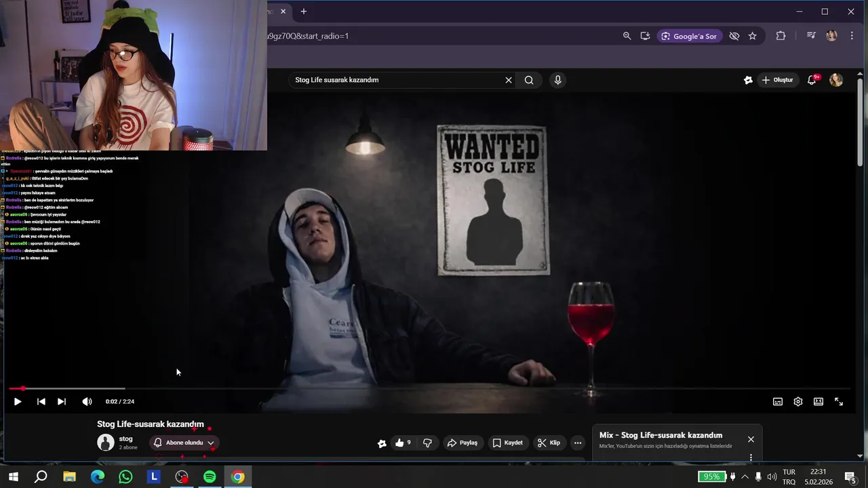
Task: Bookmark this page with the star
Action: [752, 36]
